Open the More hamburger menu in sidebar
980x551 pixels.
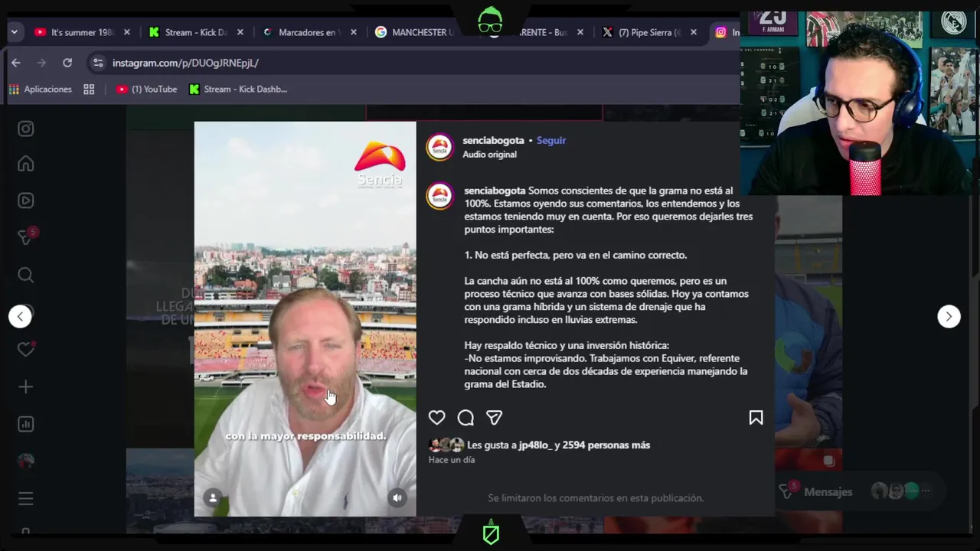26,499
